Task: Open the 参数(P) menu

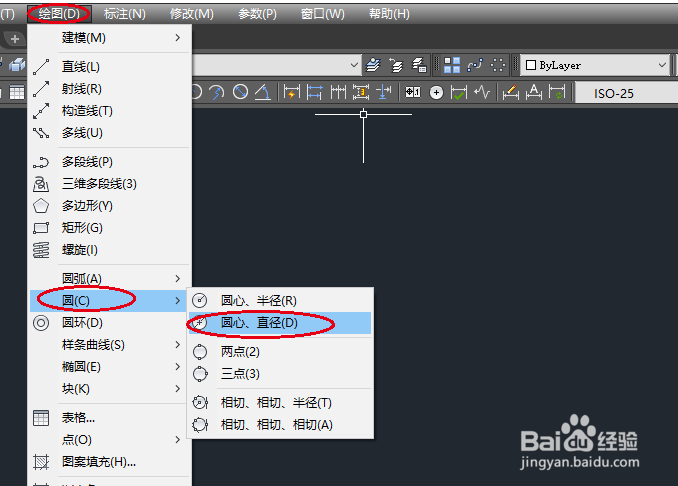Action: click(257, 14)
